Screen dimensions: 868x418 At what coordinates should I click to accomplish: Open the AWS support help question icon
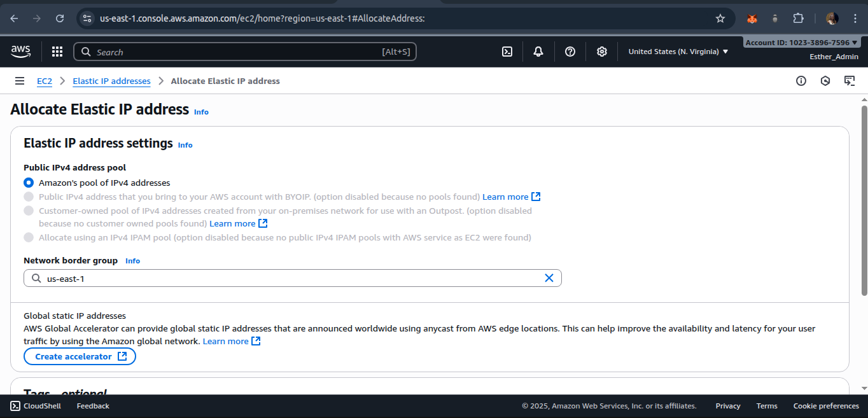pyautogui.click(x=570, y=52)
